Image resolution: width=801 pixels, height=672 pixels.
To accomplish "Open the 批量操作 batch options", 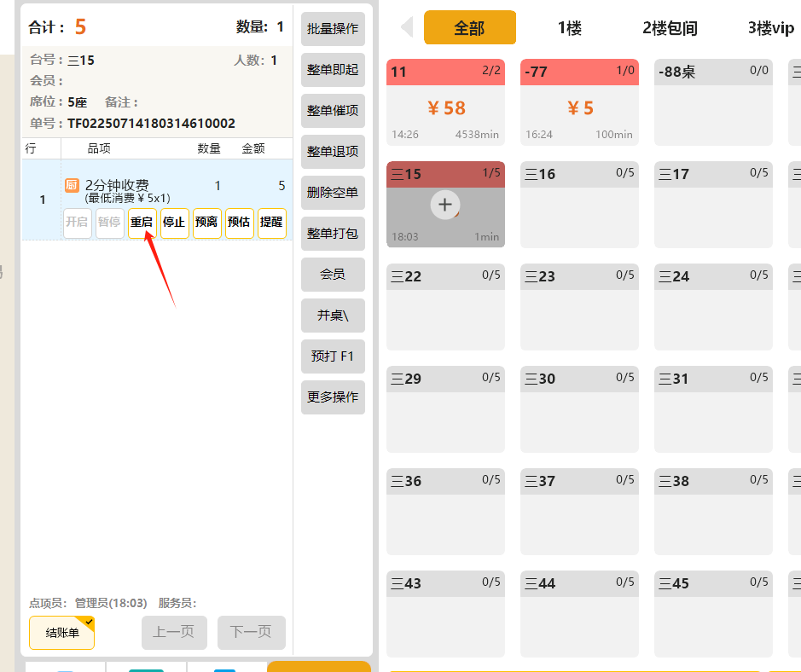I will click(333, 29).
